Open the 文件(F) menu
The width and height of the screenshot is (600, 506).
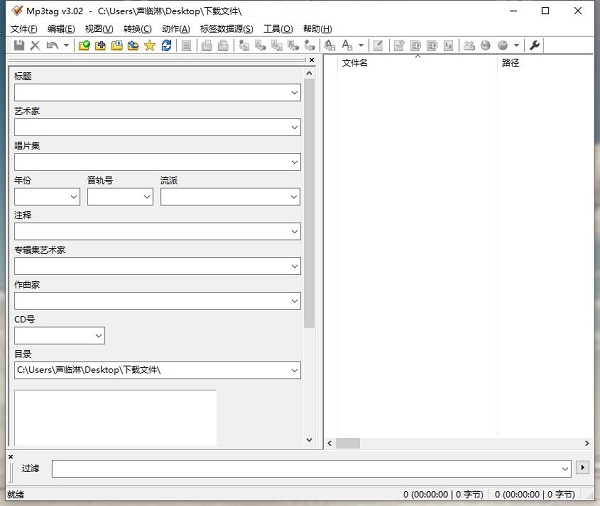(24, 29)
